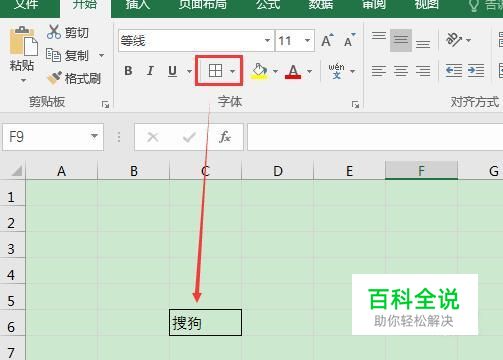Toggle underline formatting (U)
The height and width of the screenshot is (360, 503).
(x=172, y=71)
